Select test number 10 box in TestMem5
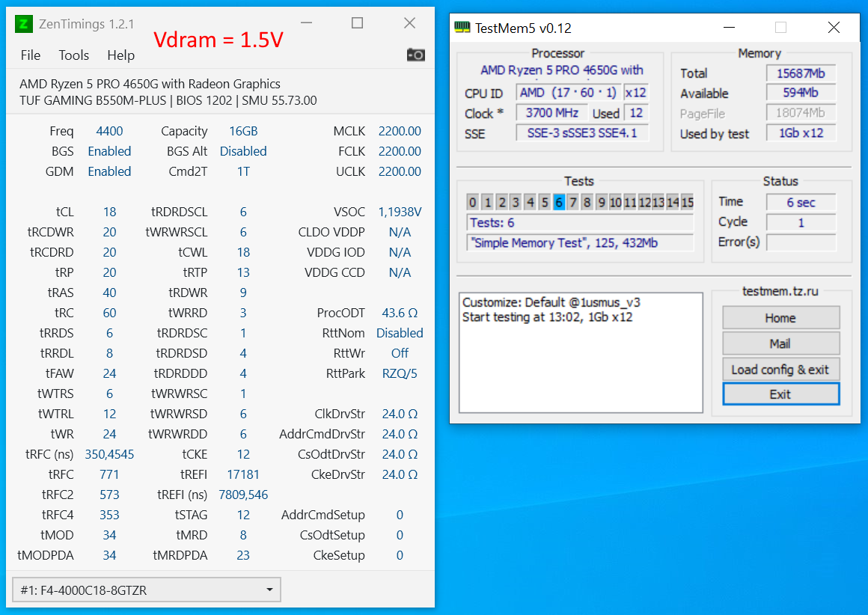 tap(616, 203)
